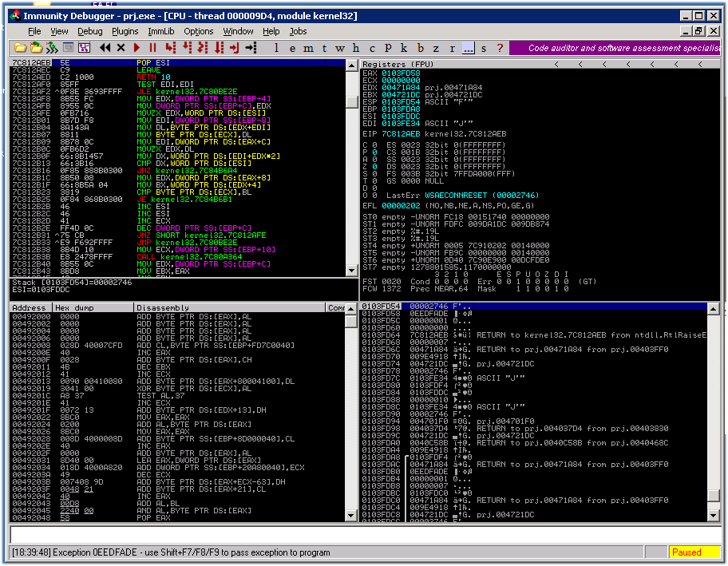
Task: Click the Disassembly column header in lower pane
Action: [x=230, y=307]
